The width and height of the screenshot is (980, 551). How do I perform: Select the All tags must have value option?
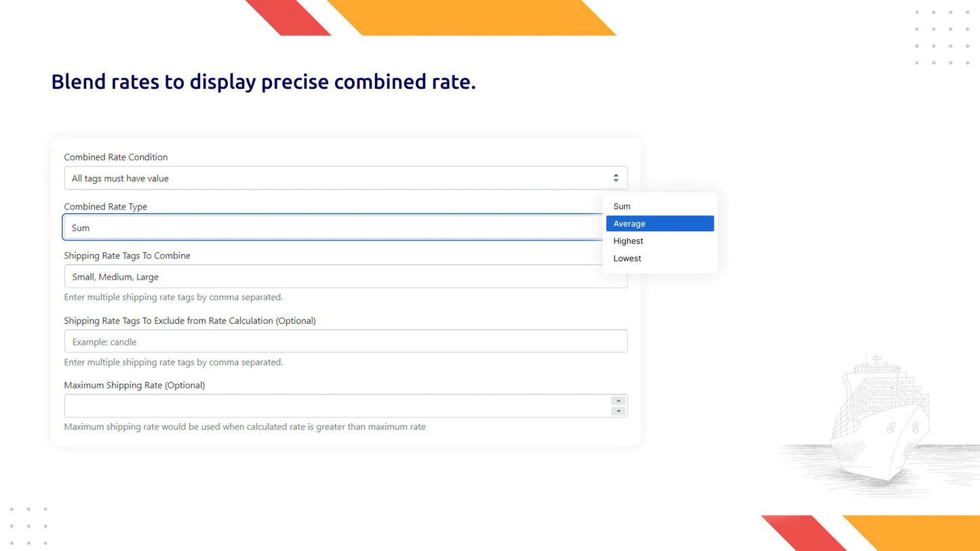click(119, 178)
